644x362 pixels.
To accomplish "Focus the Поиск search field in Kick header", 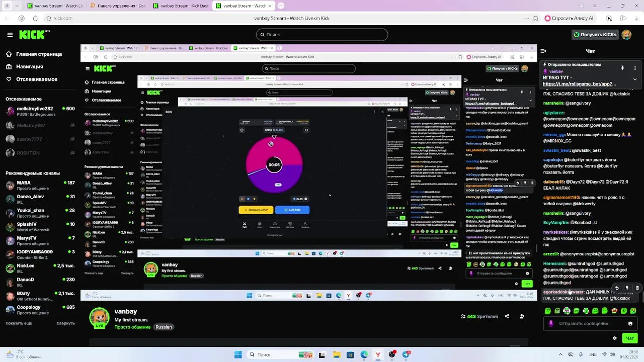I will click(x=322, y=35).
